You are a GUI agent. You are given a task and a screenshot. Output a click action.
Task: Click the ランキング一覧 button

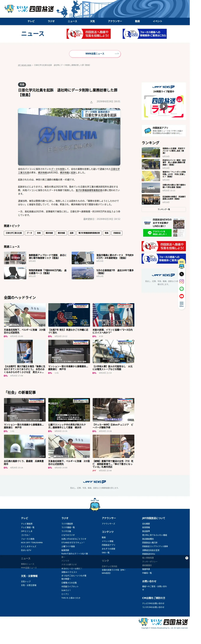click(164, 209)
